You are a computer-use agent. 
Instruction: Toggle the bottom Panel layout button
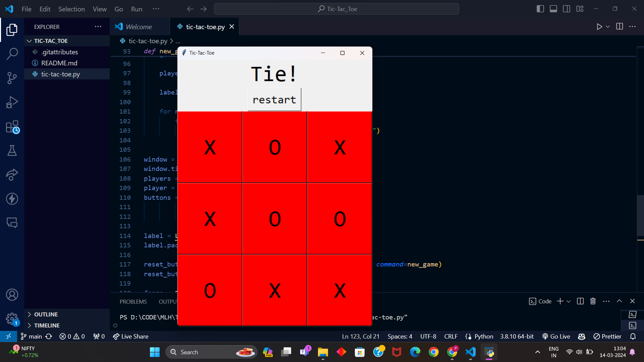coord(553,9)
